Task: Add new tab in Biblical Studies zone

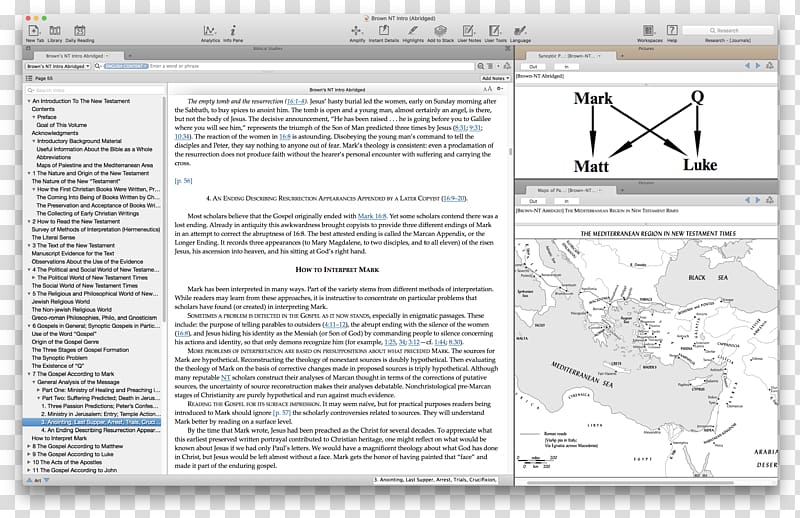Action: 130,56
